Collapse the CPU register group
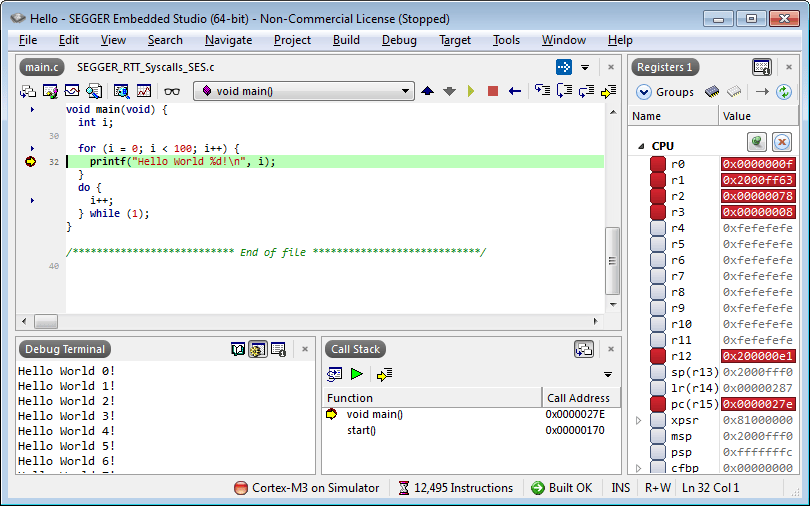 641,146
